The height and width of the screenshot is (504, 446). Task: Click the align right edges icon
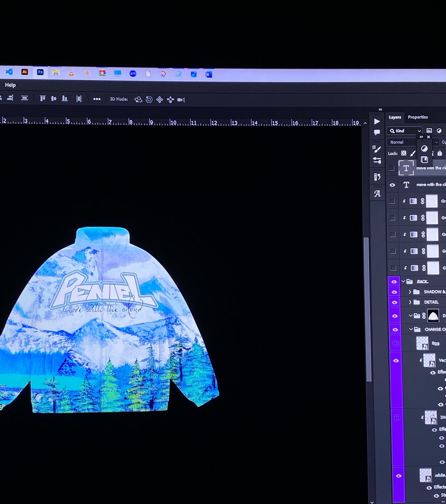pyautogui.click(x=10, y=98)
